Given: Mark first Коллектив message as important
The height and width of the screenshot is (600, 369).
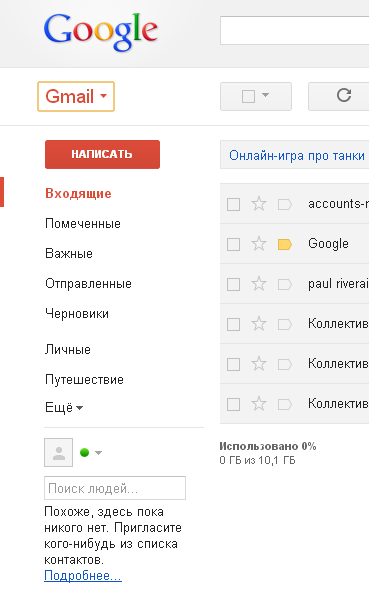Looking at the screenshot, I should pyautogui.click(x=284, y=324).
